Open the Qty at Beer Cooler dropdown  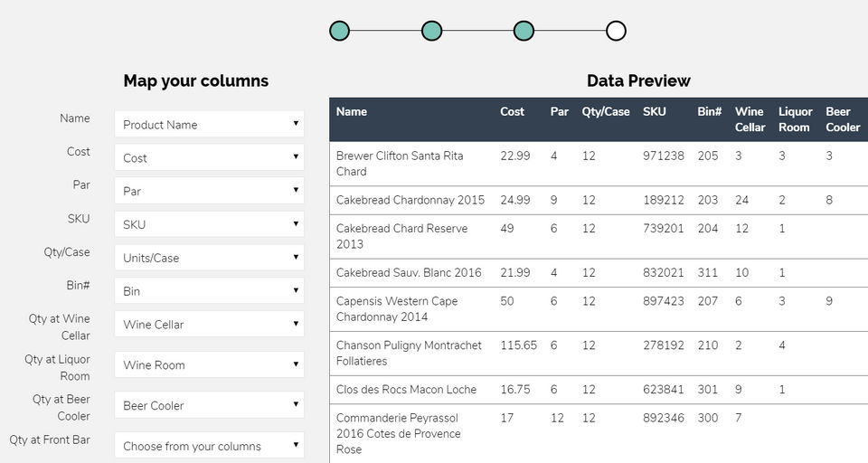(x=209, y=405)
